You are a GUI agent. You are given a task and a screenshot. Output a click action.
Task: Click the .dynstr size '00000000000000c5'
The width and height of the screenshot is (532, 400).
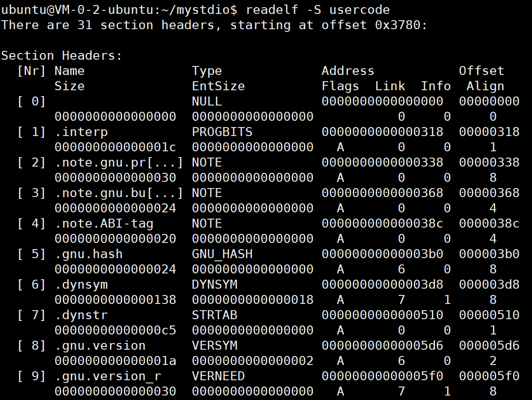tap(115, 330)
